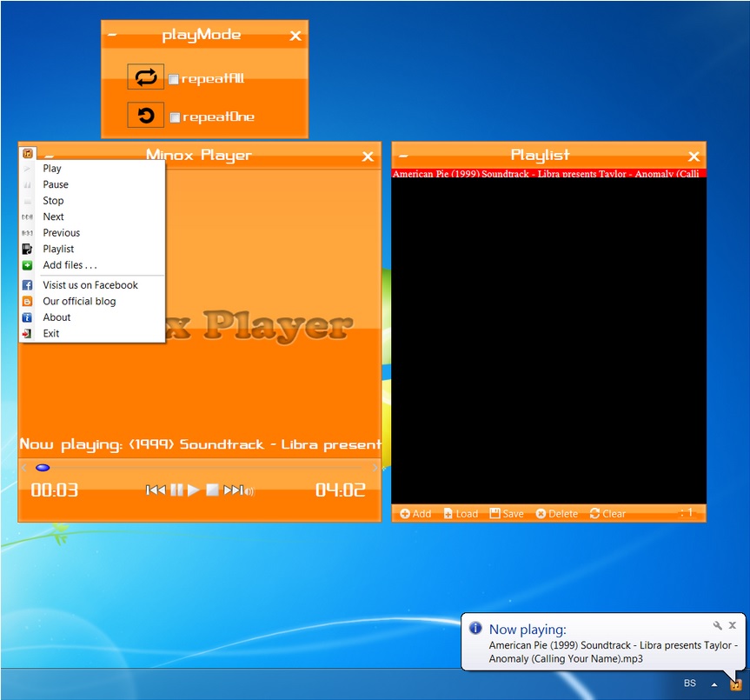
Task: Click the repeat-all loop icon button
Action: [145, 77]
